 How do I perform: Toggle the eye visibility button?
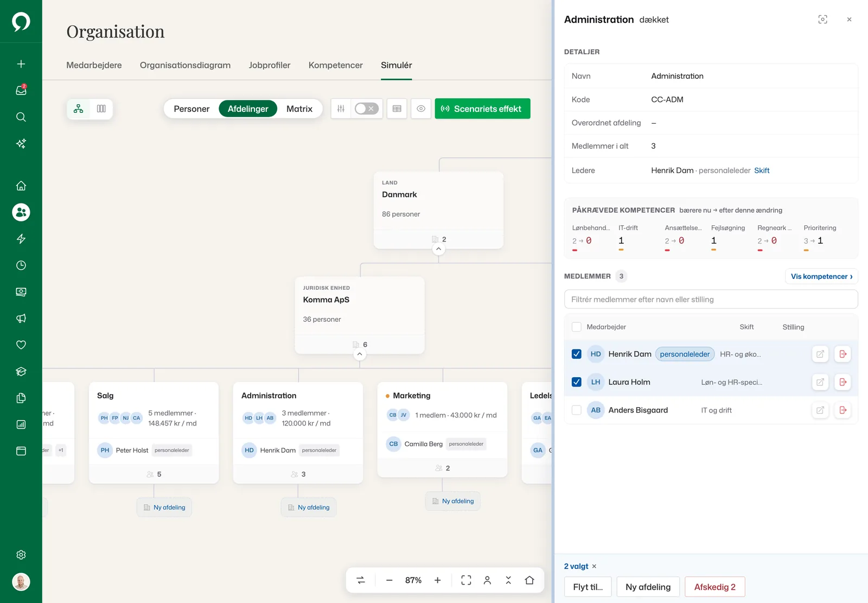tap(421, 109)
